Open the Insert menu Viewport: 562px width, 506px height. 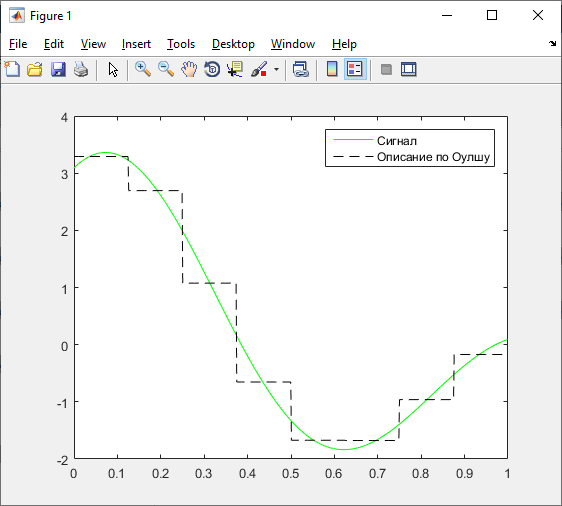[x=136, y=44]
